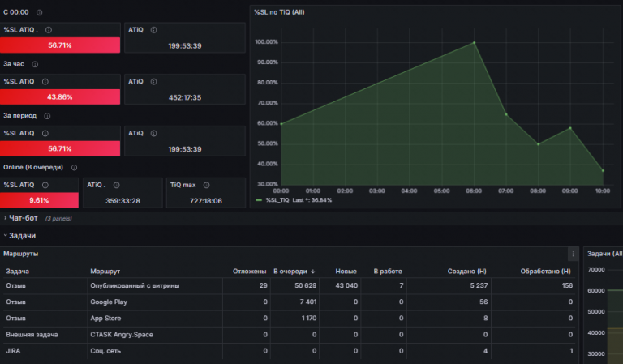Click the 7 401 queue value

click(308, 302)
